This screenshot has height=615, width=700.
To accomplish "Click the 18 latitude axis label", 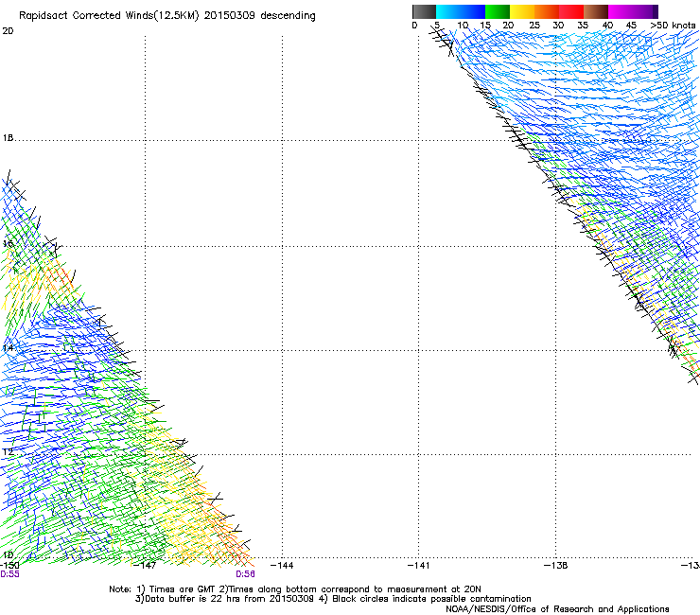I will (x=8, y=137).
